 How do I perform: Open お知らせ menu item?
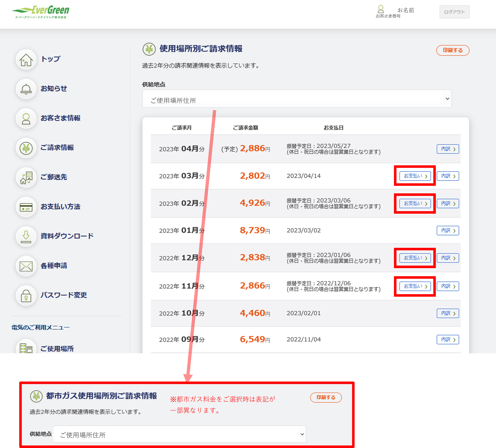click(54, 89)
